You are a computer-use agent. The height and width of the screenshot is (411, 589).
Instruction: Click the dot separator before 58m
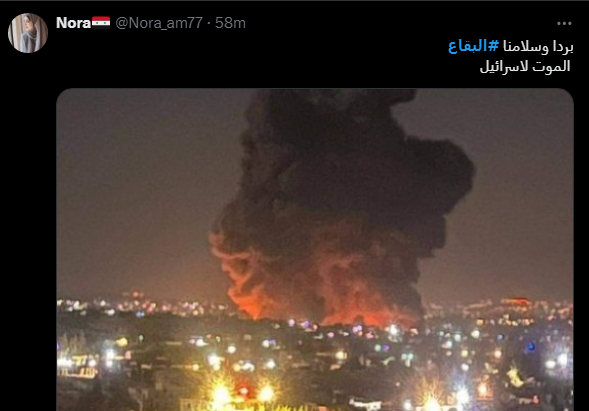(x=209, y=23)
